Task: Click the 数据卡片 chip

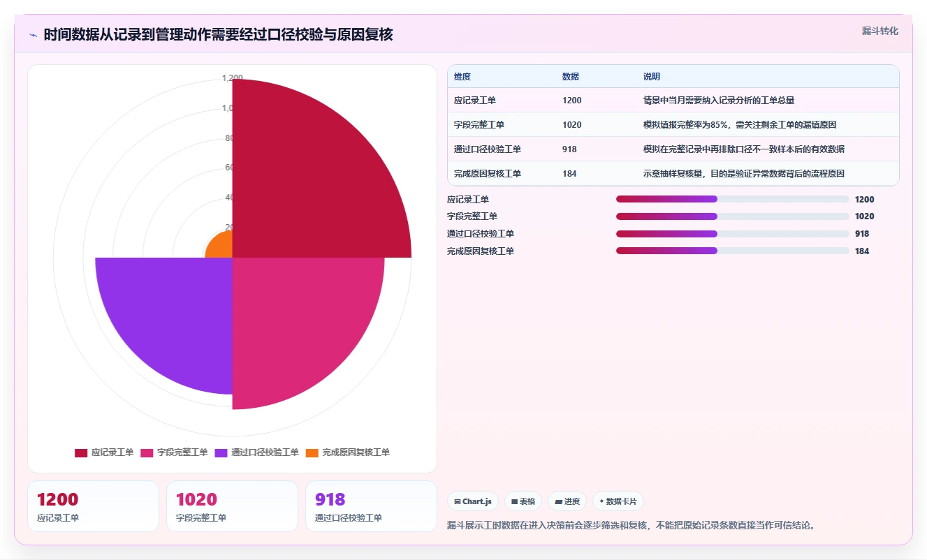Action: click(618, 501)
